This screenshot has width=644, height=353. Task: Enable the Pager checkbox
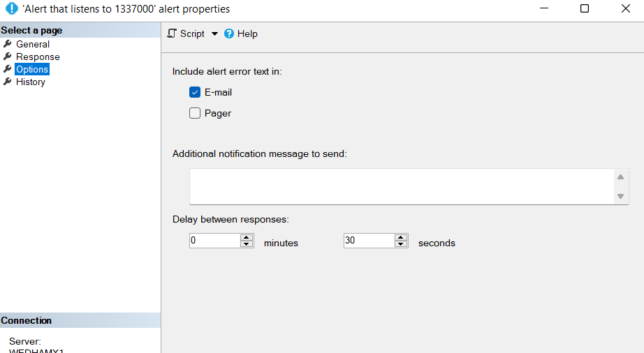(195, 113)
